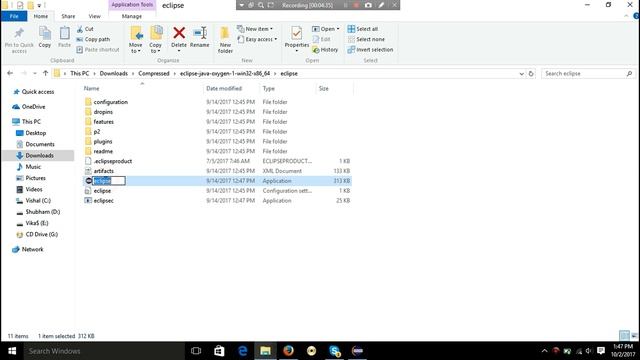Image resolution: width=640 pixels, height=360 pixels.
Task: Open the recent locations dropdown arrow
Action: 35,73
